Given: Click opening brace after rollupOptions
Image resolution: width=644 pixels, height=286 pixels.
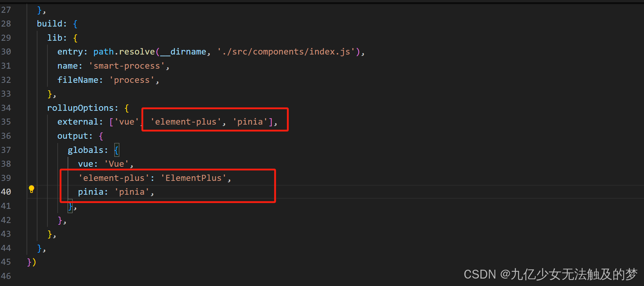Looking at the screenshot, I should [127, 108].
